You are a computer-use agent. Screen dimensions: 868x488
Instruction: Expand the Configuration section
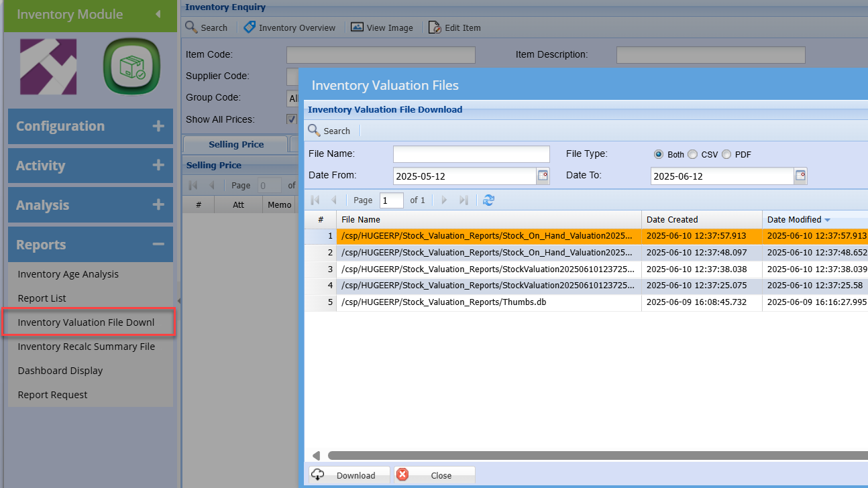[x=91, y=126]
